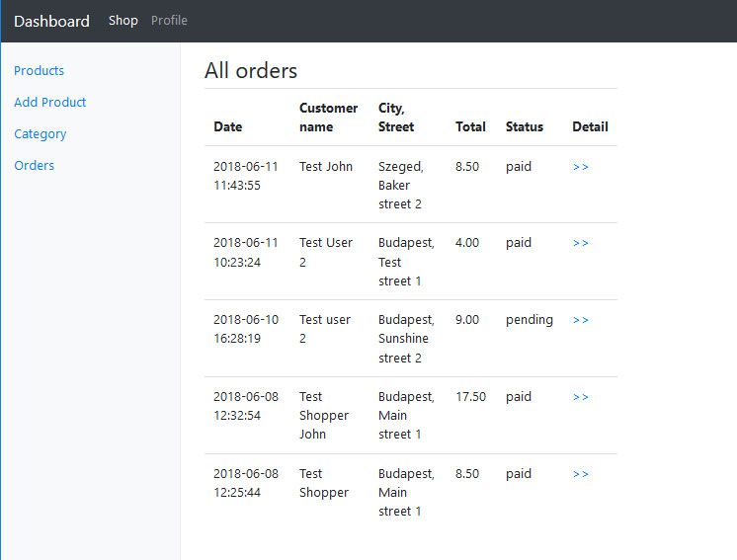The width and height of the screenshot is (737, 560).
Task: Open the Shop menu item
Action: coord(123,21)
